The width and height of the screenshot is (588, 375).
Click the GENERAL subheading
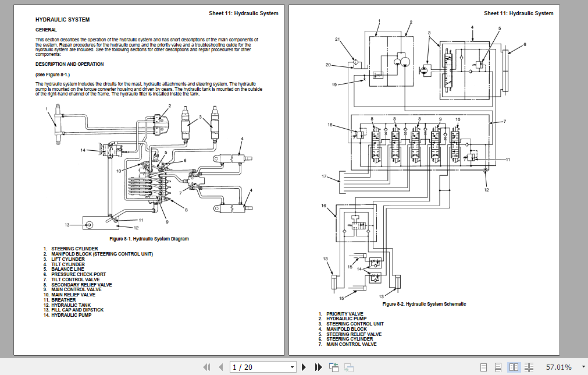[46, 30]
